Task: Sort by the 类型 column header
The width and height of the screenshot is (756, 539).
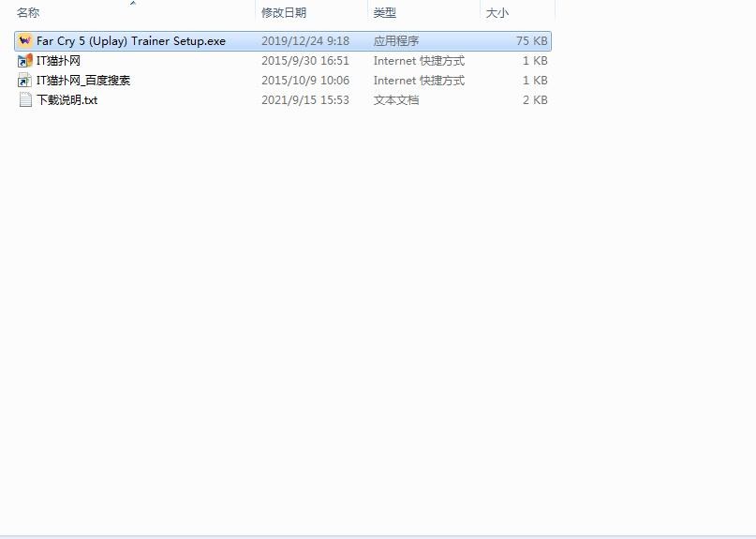Action: tap(385, 13)
